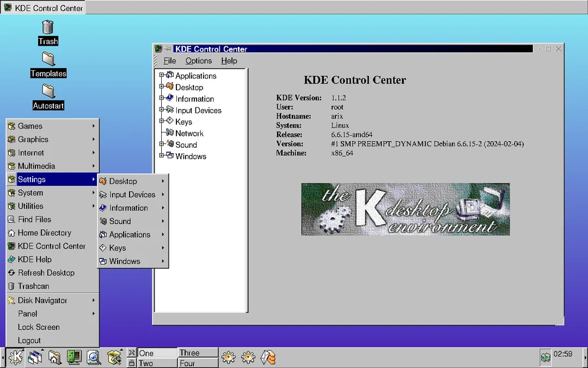
Task: Click the window list panel icon
Action: (x=35, y=357)
